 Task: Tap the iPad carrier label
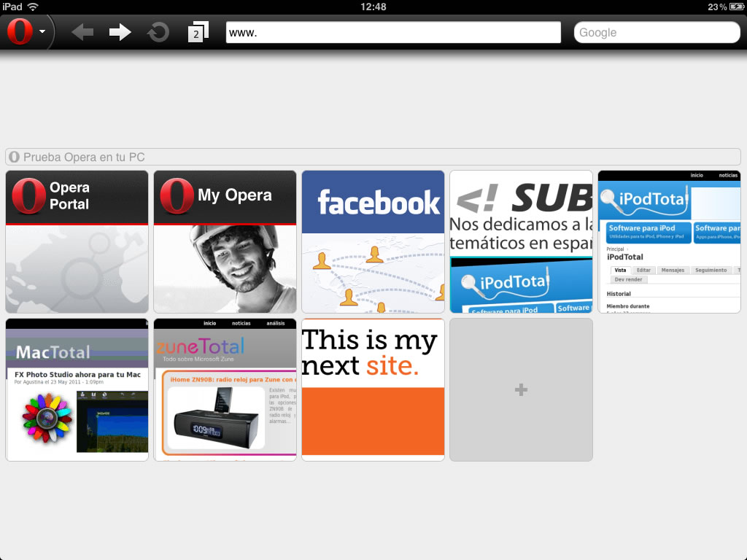click(x=12, y=7)
